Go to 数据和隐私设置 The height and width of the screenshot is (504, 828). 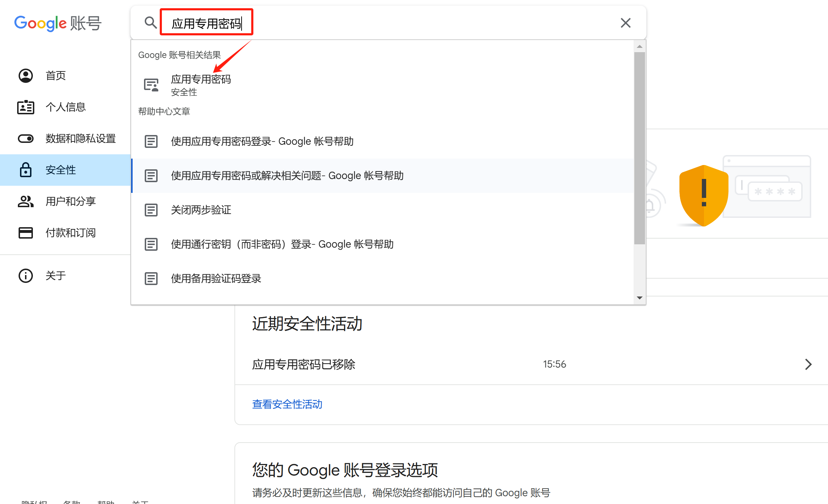[x=65, y=139]
